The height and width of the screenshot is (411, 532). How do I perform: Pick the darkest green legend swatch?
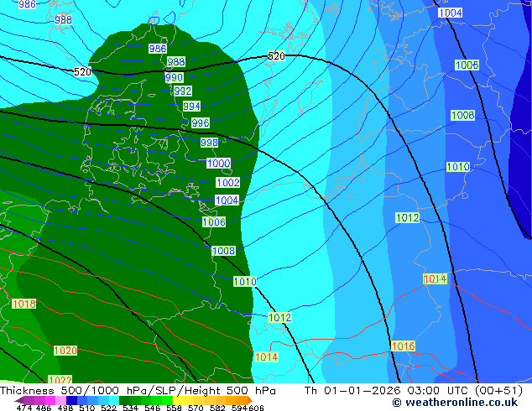[x=124, y=400]
